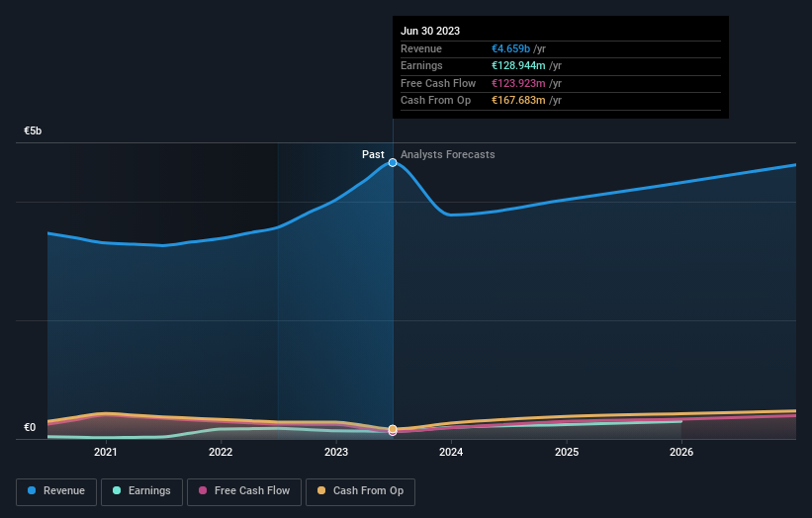812x518 pixels.
Task: Click the Earnings row label in tooltip
Action: pos(421,65)
